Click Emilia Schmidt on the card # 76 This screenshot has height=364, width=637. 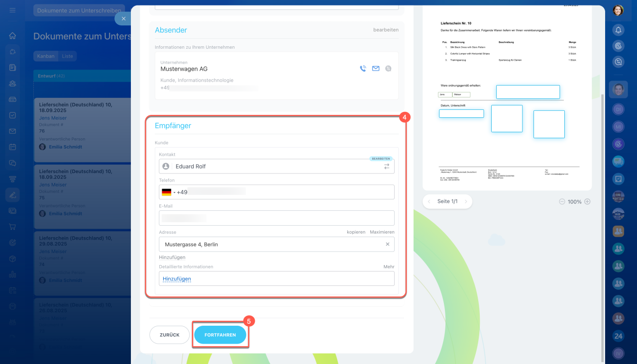pyautogui.click(x=65, y=147)
